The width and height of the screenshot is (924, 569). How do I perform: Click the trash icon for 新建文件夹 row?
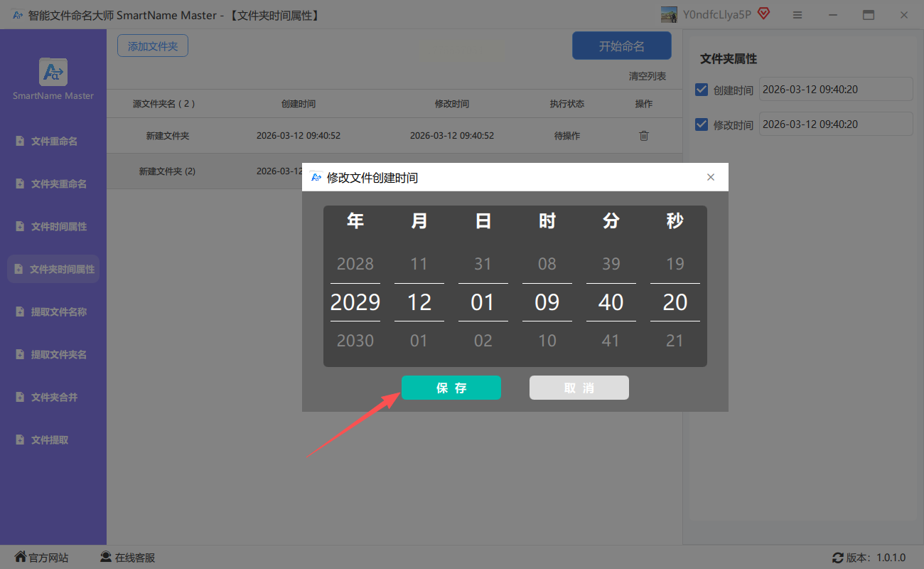(x=644, y=136)
